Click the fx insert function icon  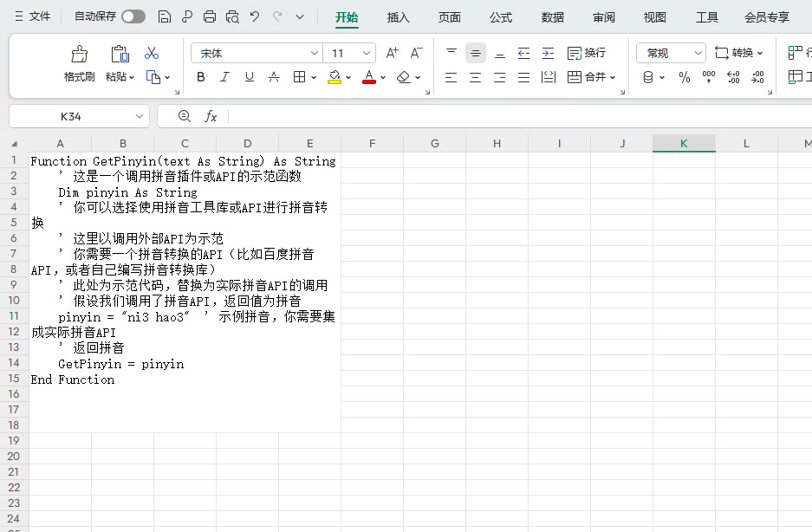tap(211, 116)
